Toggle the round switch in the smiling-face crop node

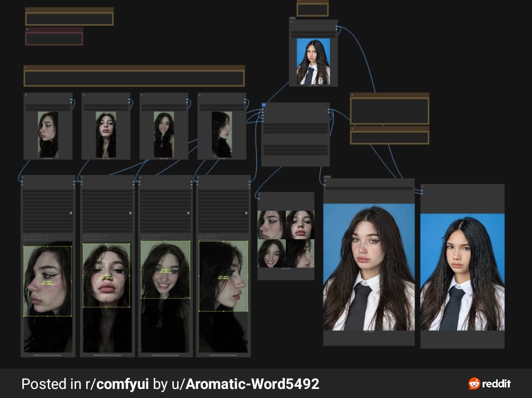point(189,213)
